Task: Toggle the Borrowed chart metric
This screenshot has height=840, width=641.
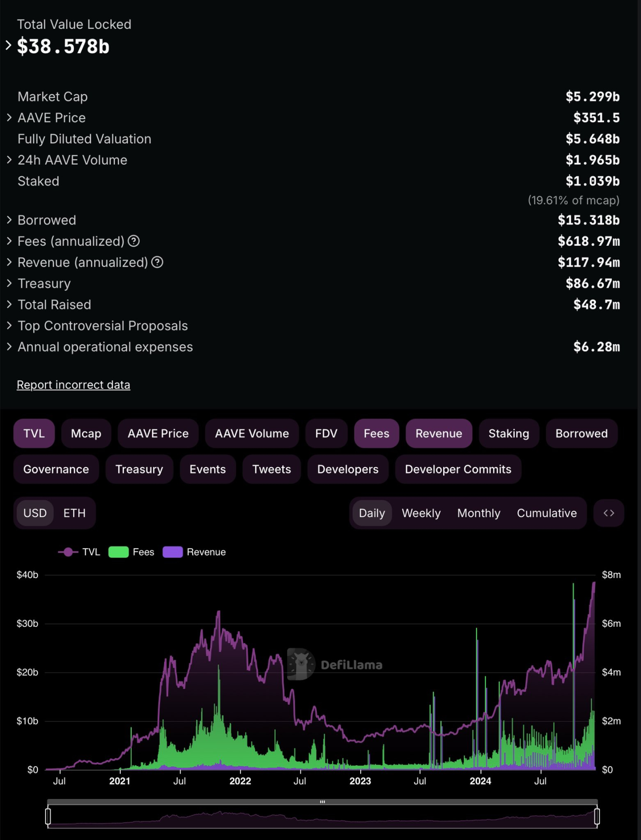Action: point(581,433)
